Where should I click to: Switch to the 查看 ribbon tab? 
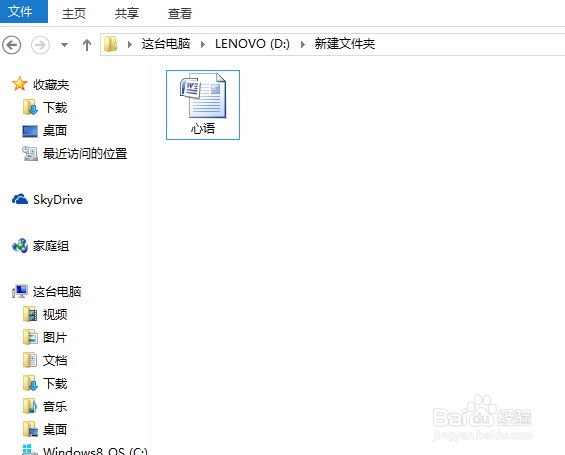click(x=179, y=14)
